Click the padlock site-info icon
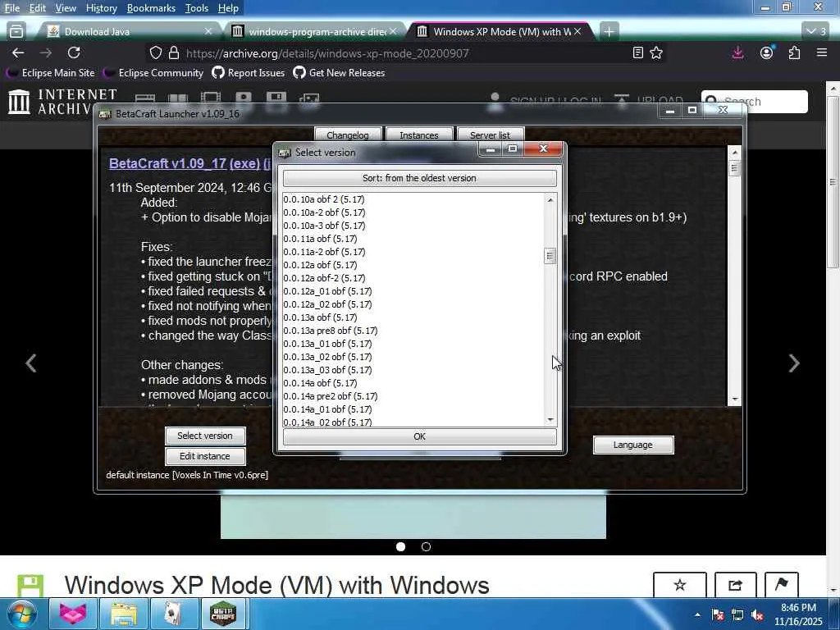Screen dimensions: 840x630 pos(174,52)
